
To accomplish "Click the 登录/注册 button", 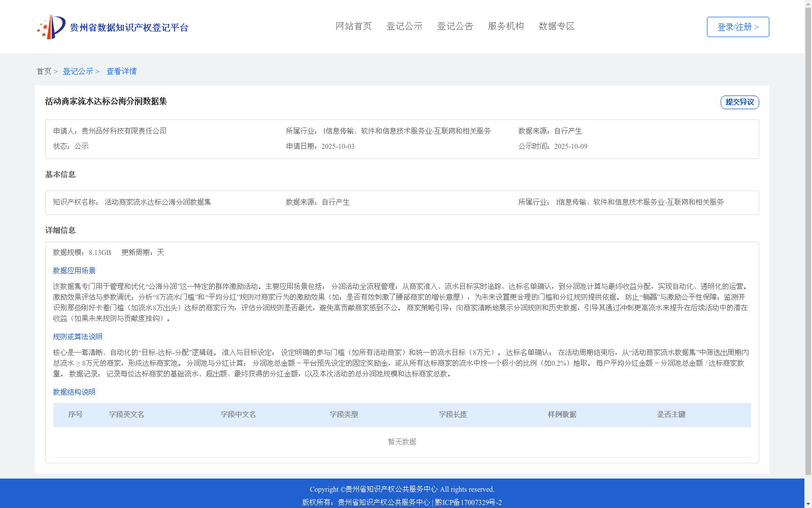I will pyautogui.click(x=738, y=27).
